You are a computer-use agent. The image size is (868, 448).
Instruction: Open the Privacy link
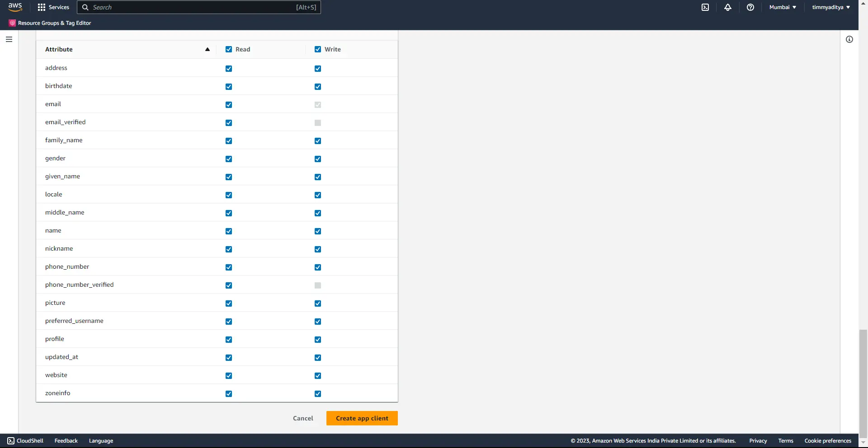tap(758, 441)
